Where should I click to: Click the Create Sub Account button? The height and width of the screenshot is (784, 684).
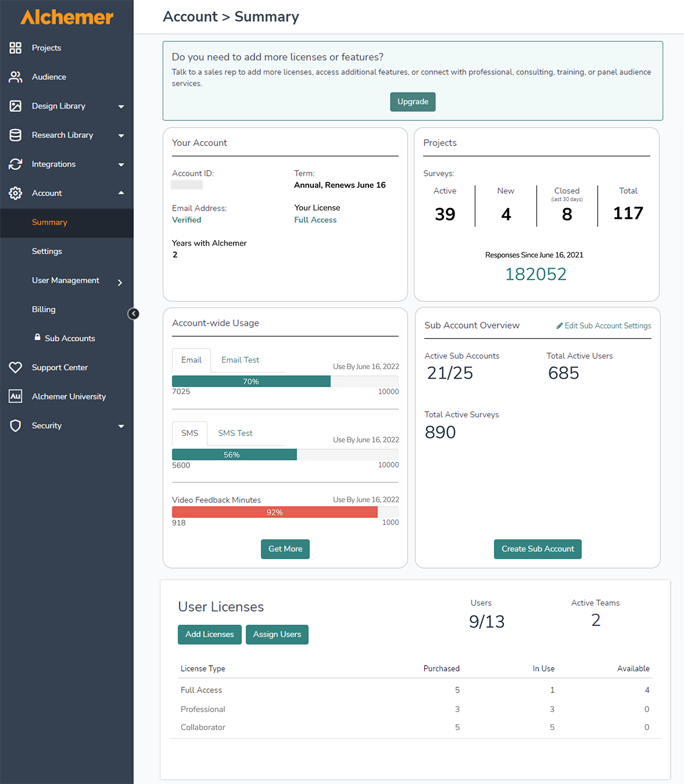pos(538,549)
